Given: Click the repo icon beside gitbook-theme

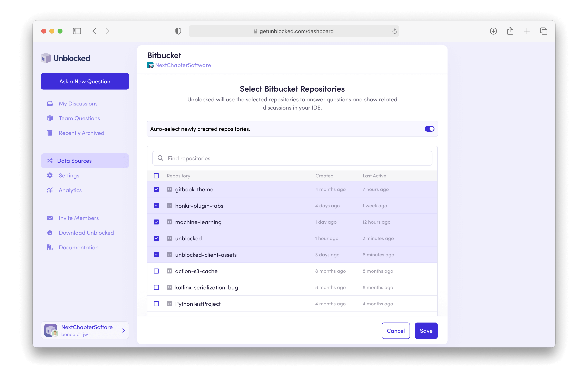Looking at the screenshot, I should 169,189.
